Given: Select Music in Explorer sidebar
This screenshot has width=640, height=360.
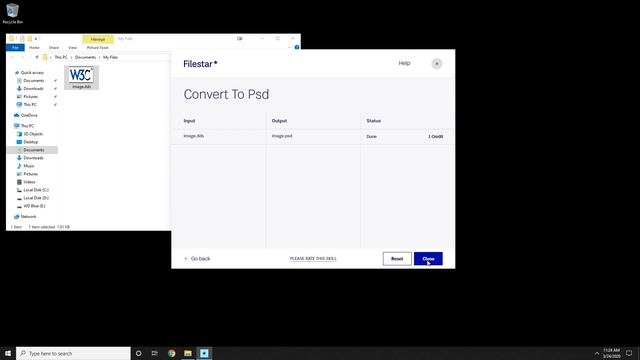Looking at the screenshot, I should (29, 166).
